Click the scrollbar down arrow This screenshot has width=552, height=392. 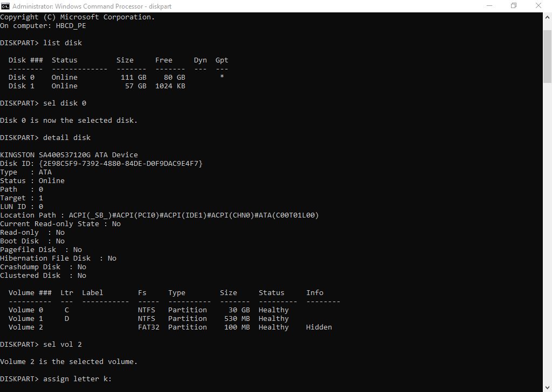547,387
